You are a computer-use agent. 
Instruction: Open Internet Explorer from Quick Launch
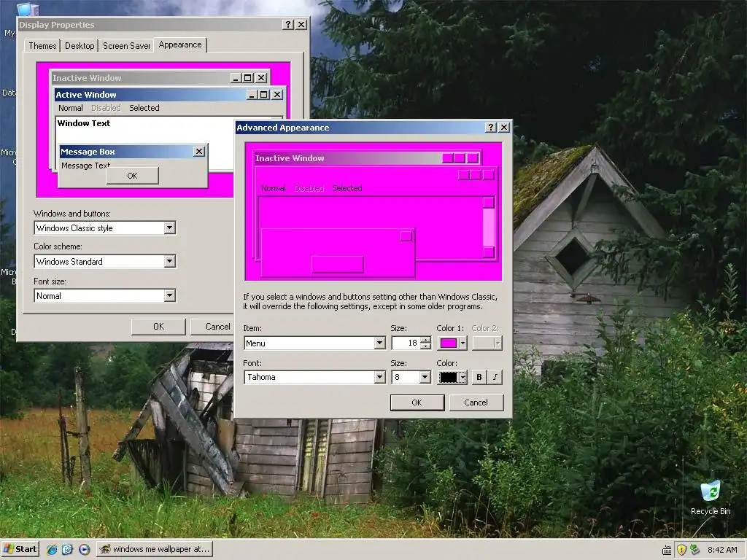pyautogui.click(x=52, y=549)
